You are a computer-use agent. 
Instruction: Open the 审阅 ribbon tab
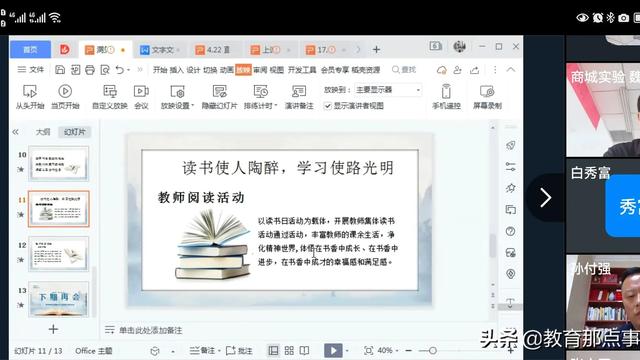[260, 70]
